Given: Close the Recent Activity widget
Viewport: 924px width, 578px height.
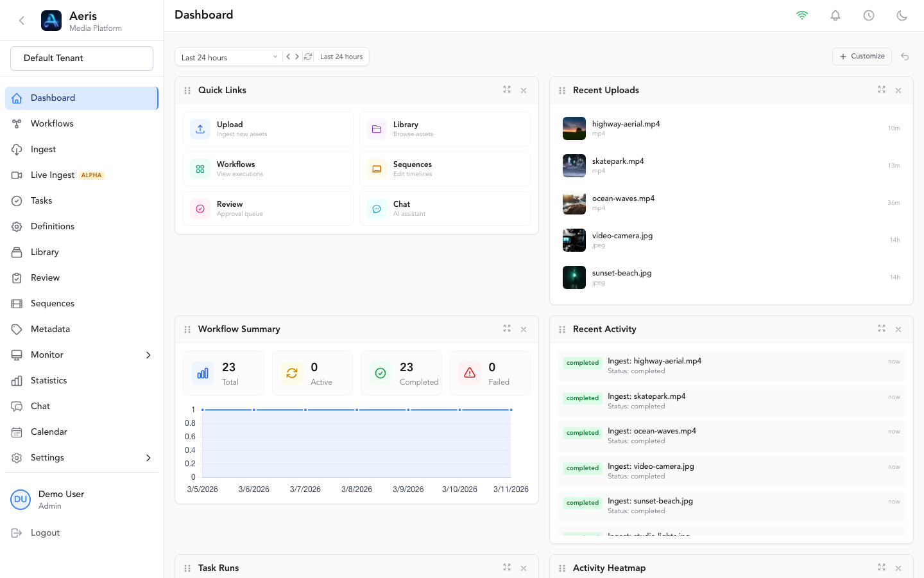Looking at the screenshot, I should tap(898, 329).
